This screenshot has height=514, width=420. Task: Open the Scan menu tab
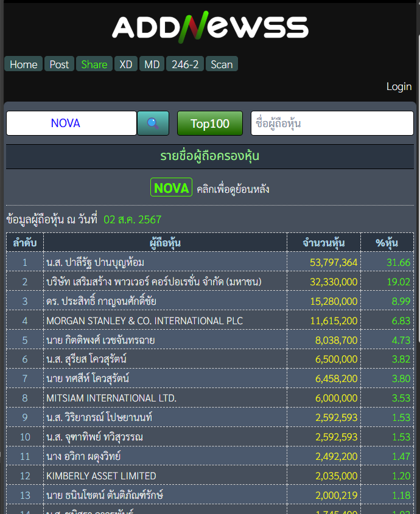[x=222, y=64]
